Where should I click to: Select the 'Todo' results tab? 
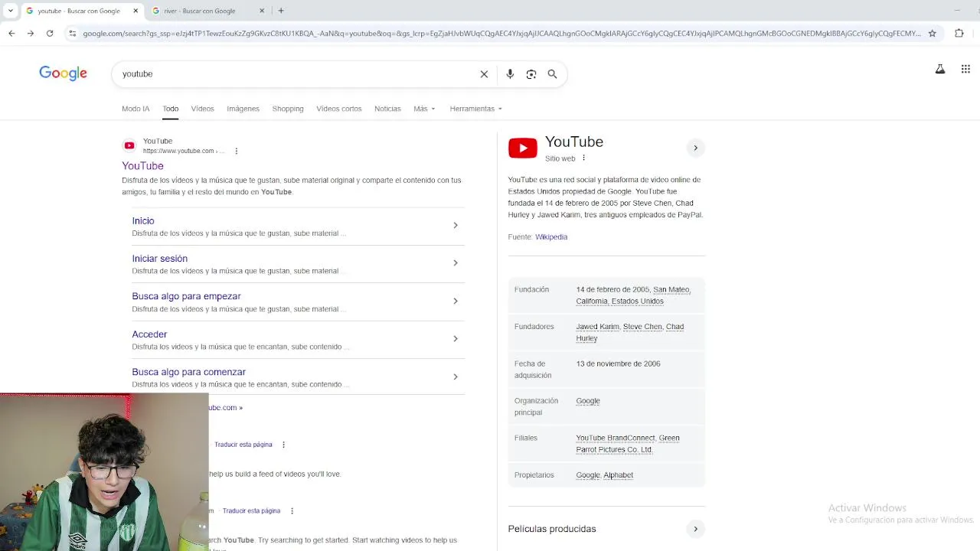[170, 109]
